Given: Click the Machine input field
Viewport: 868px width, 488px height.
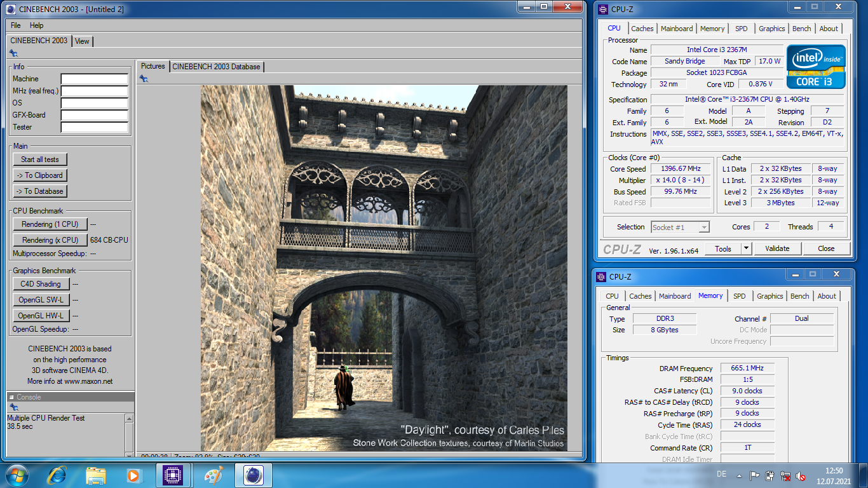Looking at the screenshot, I should click(94, 79).
